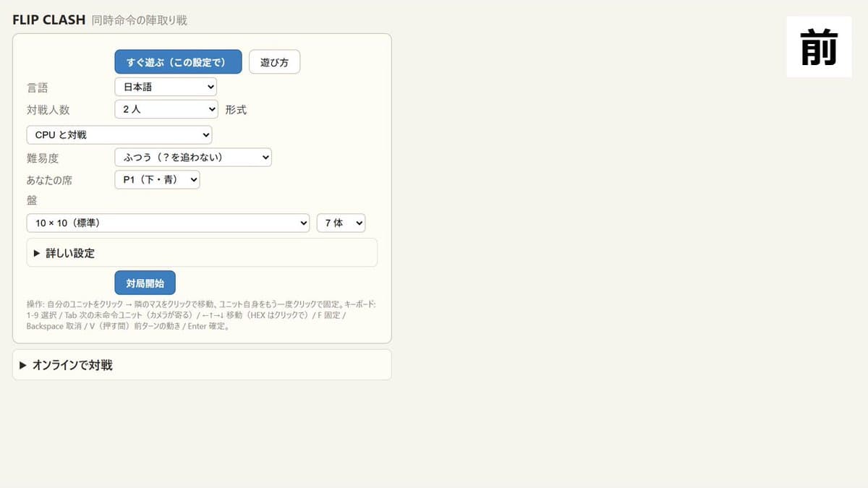Select board size from 10 × 10（標準） dropdown
Viewport: 868px width, 488px height.
tap(168, 223)
